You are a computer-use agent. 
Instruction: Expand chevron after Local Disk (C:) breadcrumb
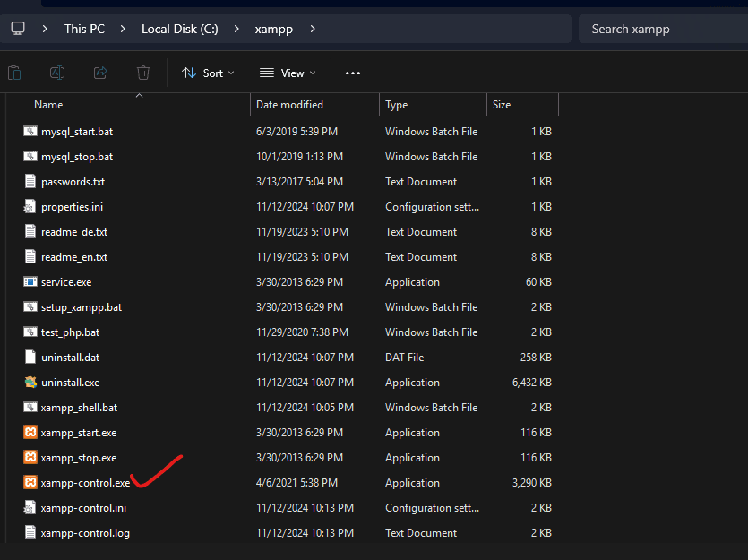click(x=236, y=29)
